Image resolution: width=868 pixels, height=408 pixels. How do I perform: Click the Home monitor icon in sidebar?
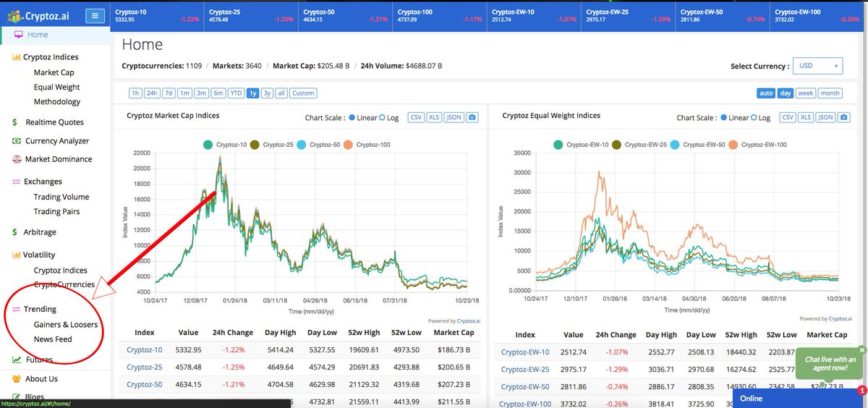[x=19, y=35]
